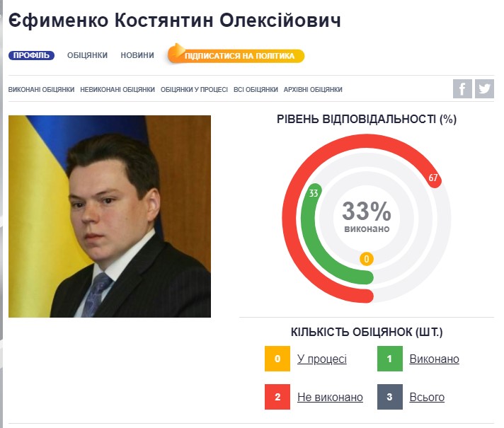Open 'Всі обіцянки' link

click(256, 90)
